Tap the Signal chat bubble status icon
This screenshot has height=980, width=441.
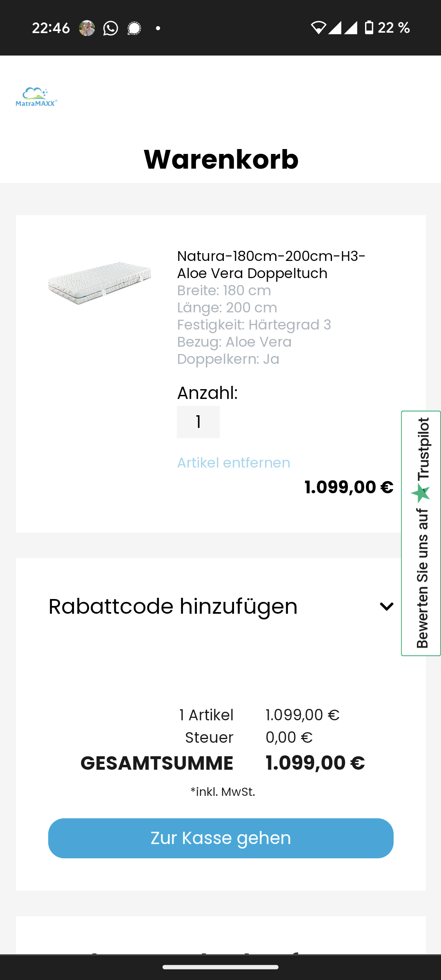pos(134,28)
